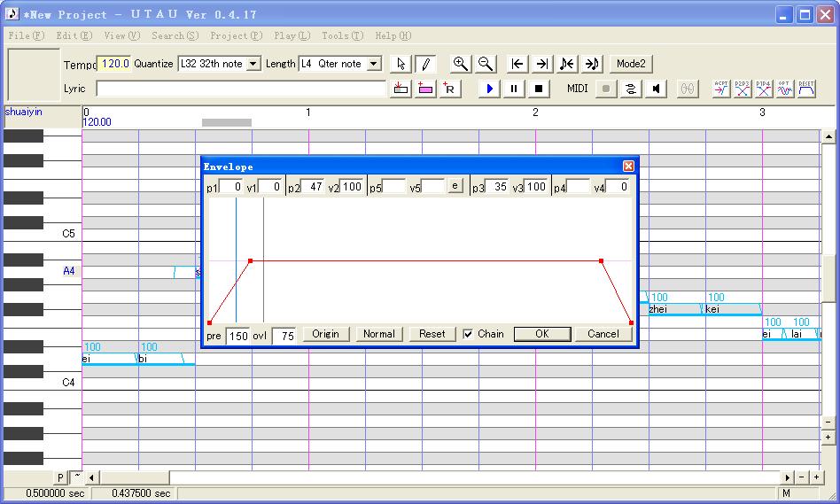Click the Lyric input field

coord(240,89)
